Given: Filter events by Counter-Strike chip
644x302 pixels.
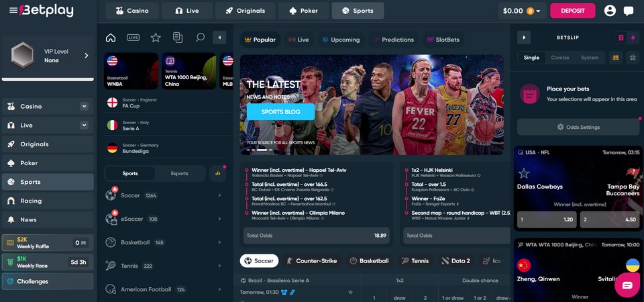Looking at the screenshot, I should point(311,261).
